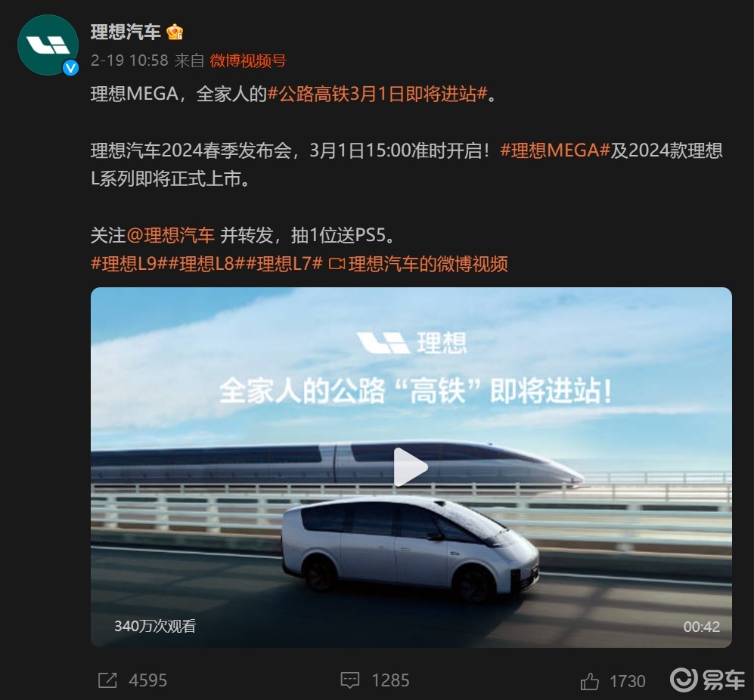The width and height of the screenshot is (754, 700).
Task: Click the blue verified badge
Action: click(70, 68)
